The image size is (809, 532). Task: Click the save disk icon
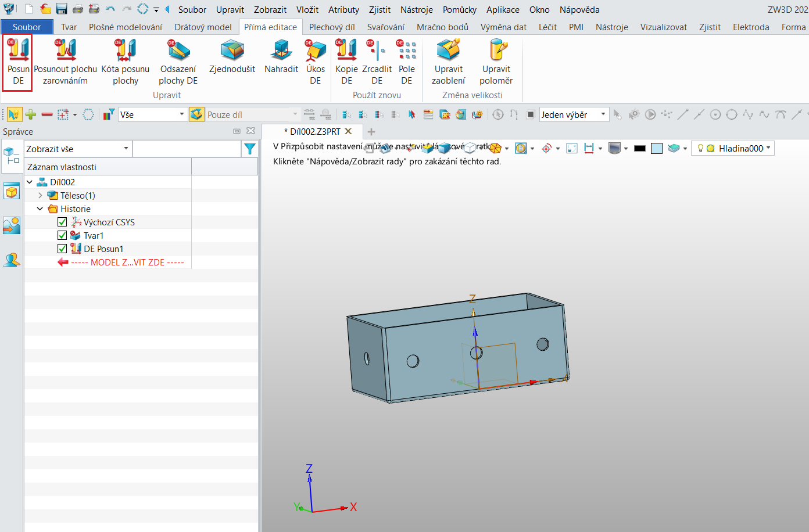(x=62, y=9)
